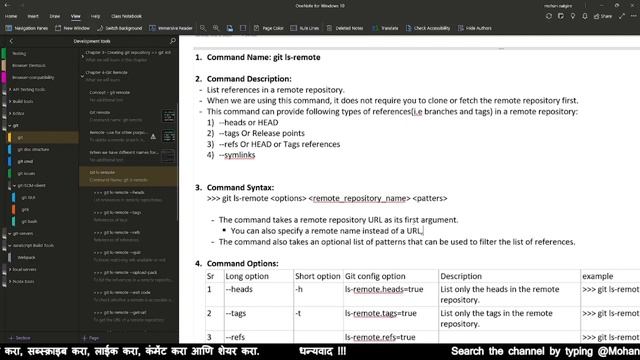Open the notifications bell icon
This screenshot has height=360, width=640.
tap(585, 16)
